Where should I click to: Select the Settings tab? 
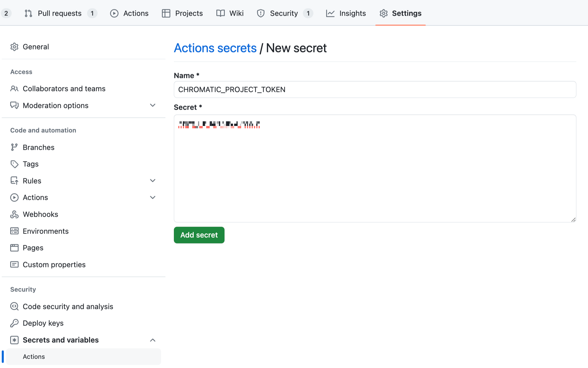400,13
